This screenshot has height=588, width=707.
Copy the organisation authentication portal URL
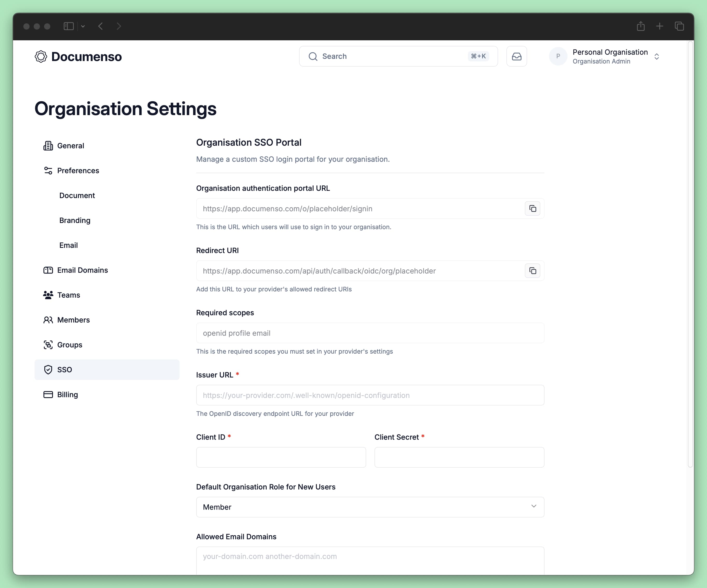point(532,208)
